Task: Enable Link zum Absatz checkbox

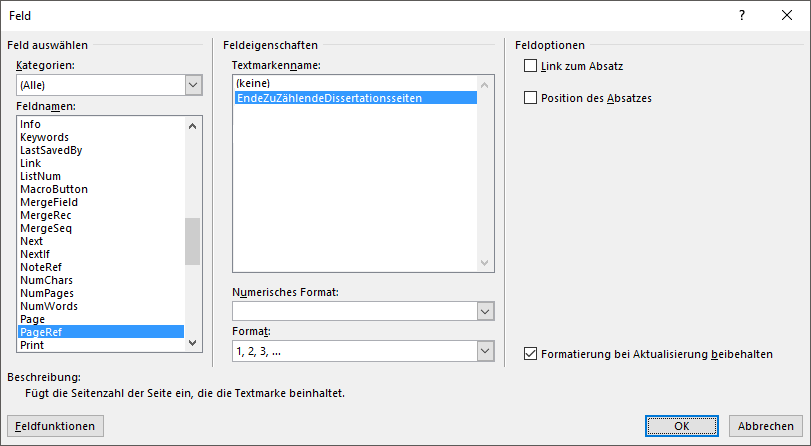Action: pyautogui.click(x=530, y=66)
